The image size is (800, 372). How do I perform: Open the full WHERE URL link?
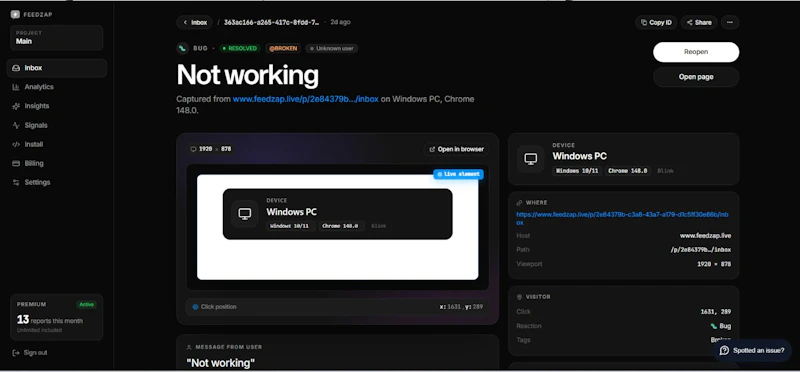pyautogui.click(x=622, y=218)
